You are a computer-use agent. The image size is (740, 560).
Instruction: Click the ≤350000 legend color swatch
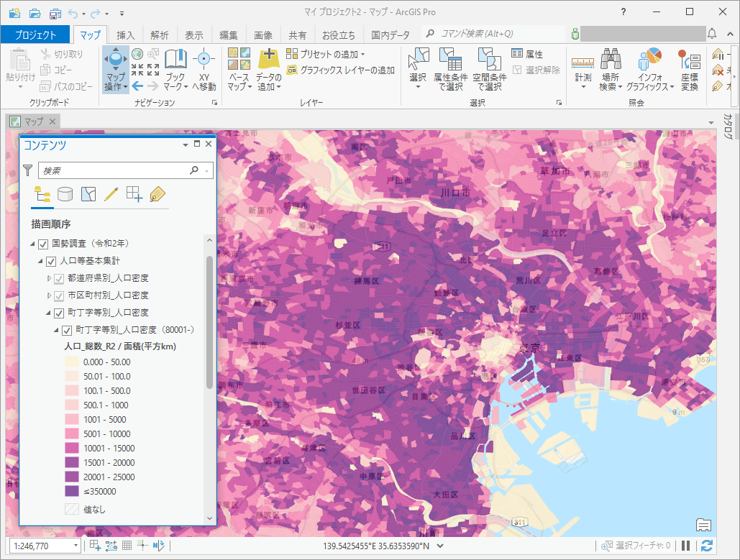[71, 492]
